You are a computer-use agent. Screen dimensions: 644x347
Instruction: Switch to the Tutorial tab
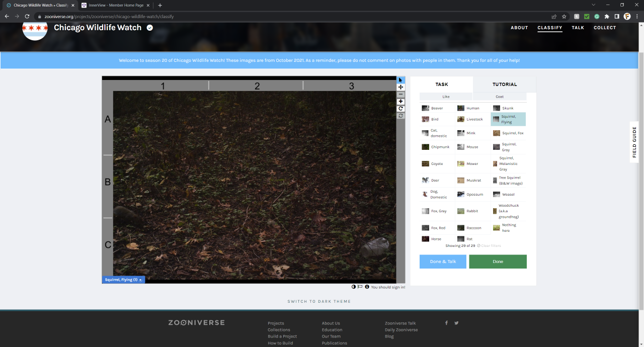point(505,84)
